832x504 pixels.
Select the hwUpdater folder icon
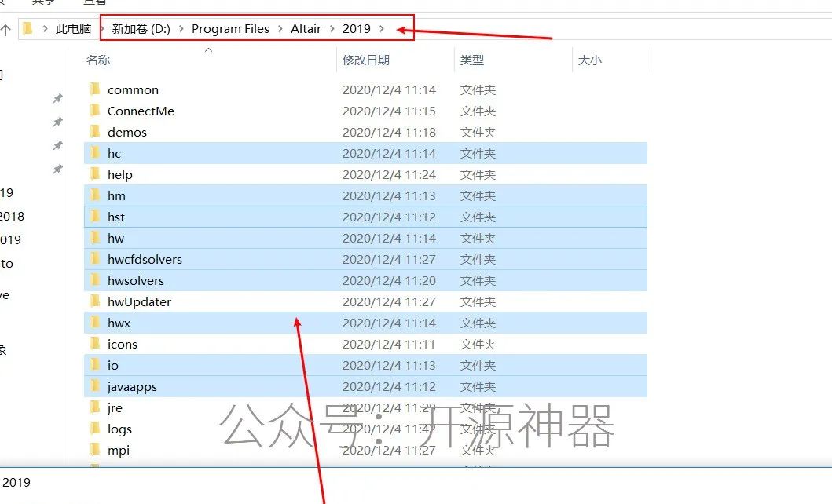95,301
